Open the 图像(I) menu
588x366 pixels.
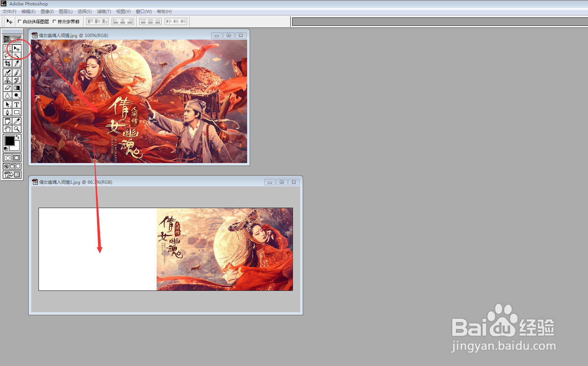click(47, 12)
